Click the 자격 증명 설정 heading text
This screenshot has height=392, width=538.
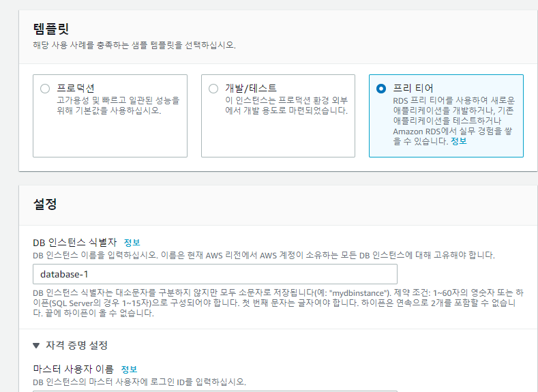click(x=77, y=346)
